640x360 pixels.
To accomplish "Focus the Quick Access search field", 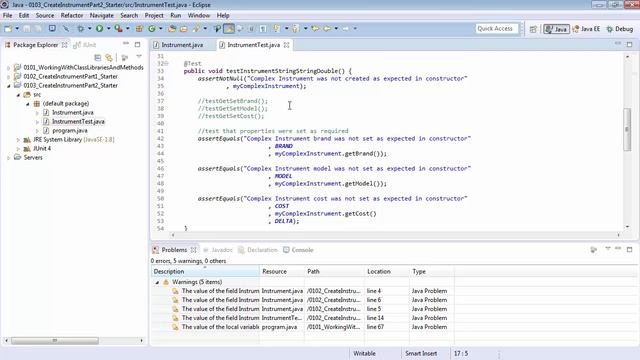I will coord(497,29).
